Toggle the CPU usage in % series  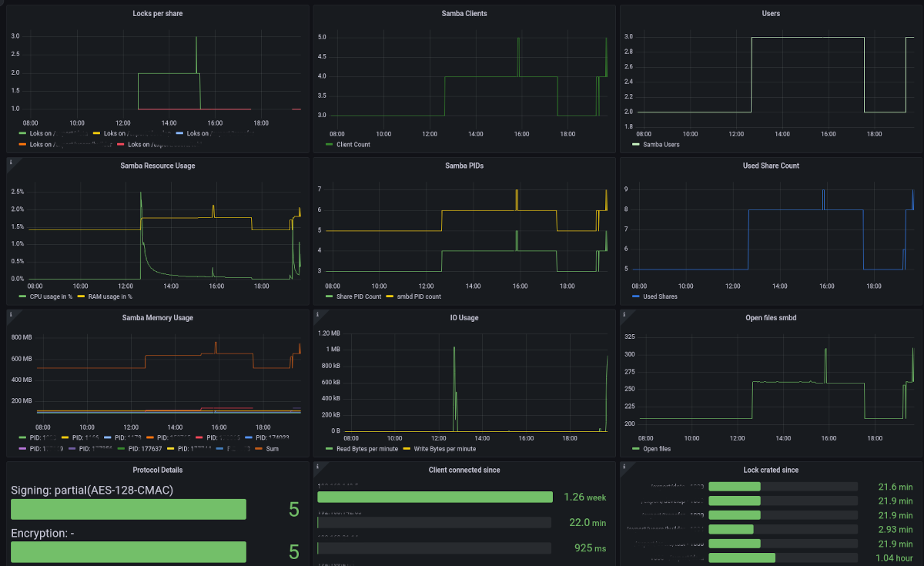[51, 296]
